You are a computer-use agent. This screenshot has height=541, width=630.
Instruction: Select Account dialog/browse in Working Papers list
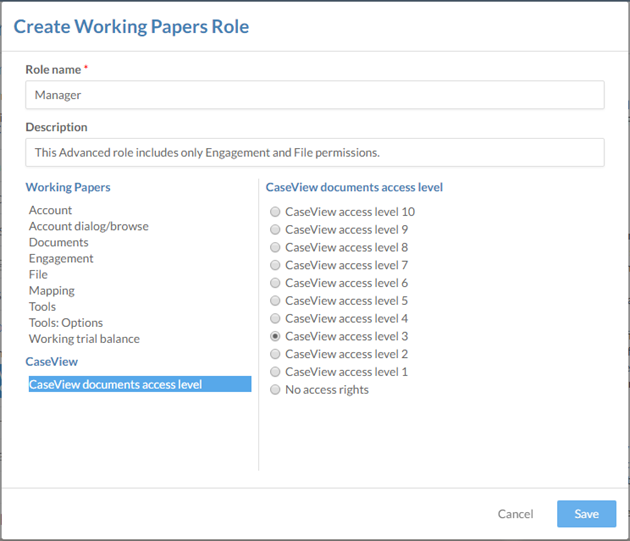tap(88, 226)
